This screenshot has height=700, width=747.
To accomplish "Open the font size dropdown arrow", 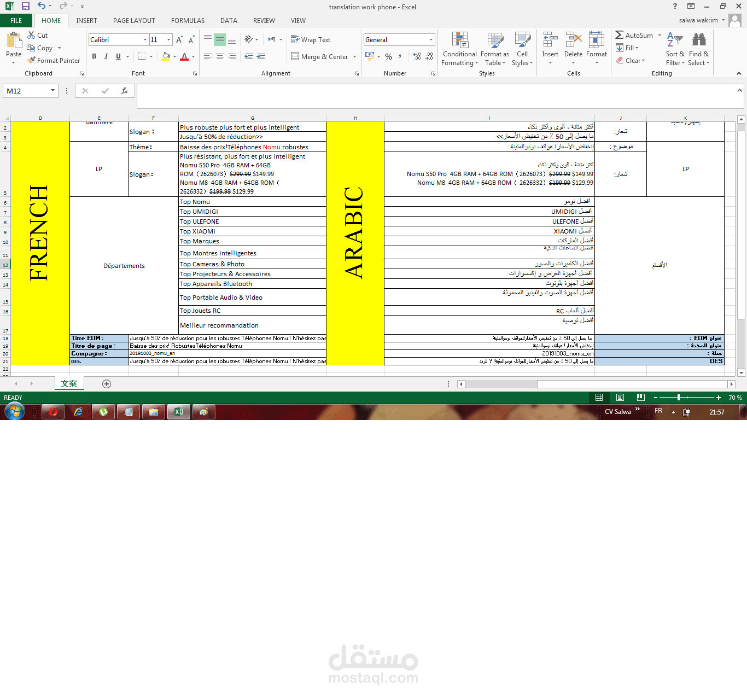I will 168,40.
